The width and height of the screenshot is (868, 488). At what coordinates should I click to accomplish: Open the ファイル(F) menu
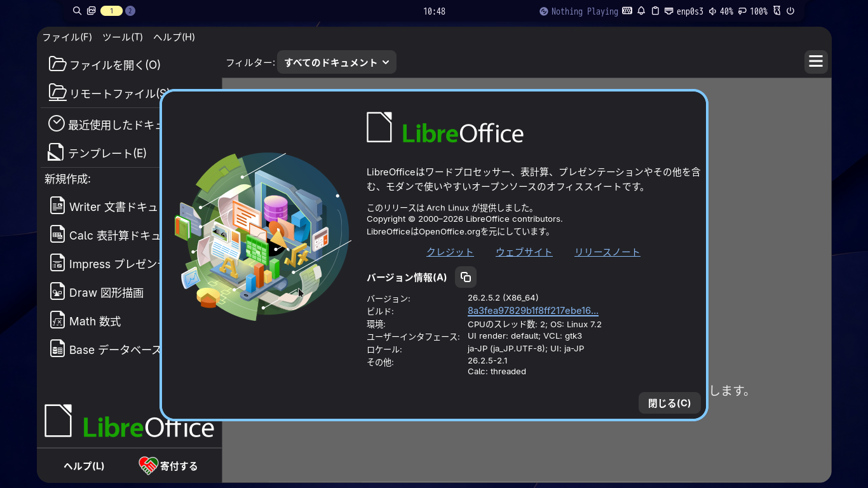pos(67,37)
